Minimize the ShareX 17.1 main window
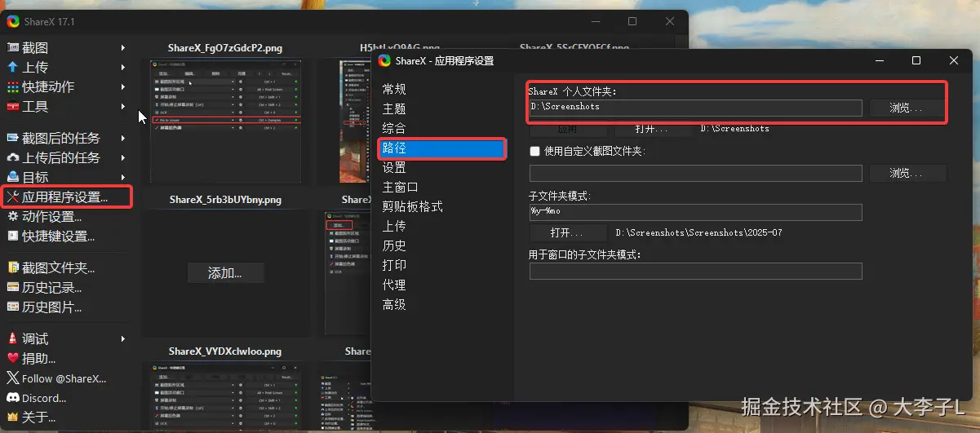Viewport: 980px width, 433px height. [595, 21]
